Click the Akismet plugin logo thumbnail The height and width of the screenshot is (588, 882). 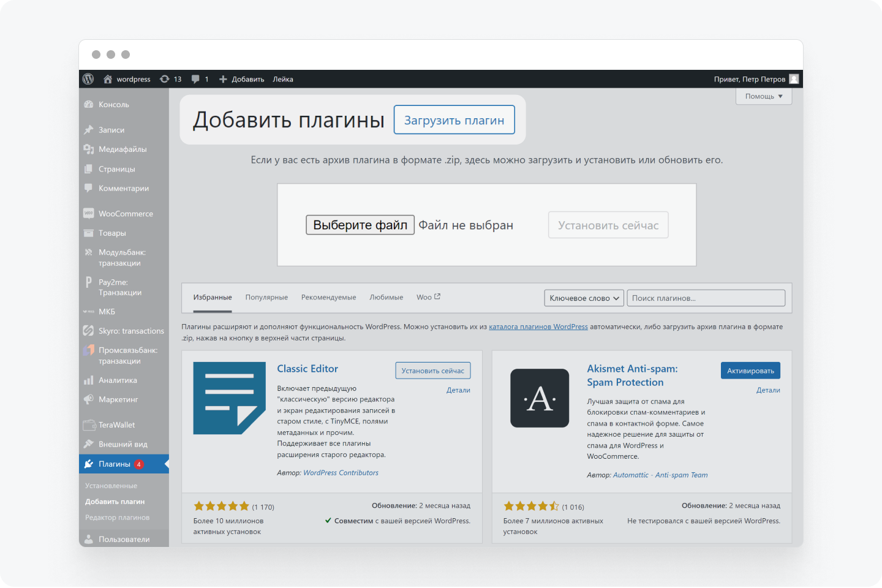click(540, 398)
